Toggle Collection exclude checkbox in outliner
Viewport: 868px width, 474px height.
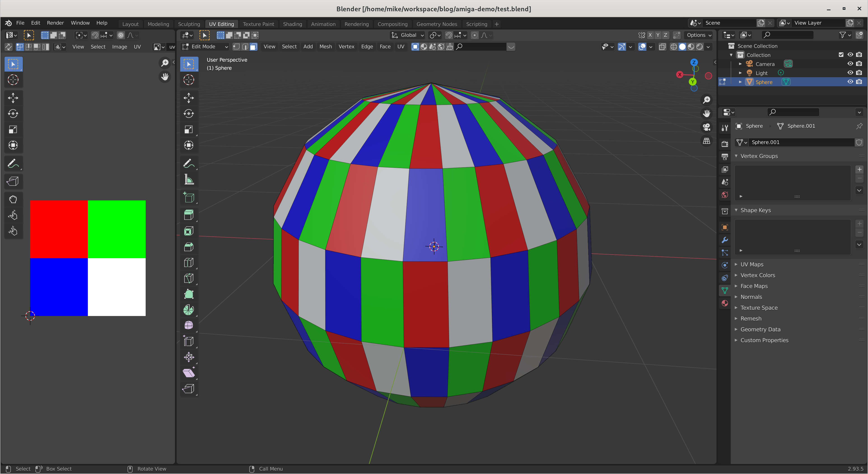pos(841,55)
